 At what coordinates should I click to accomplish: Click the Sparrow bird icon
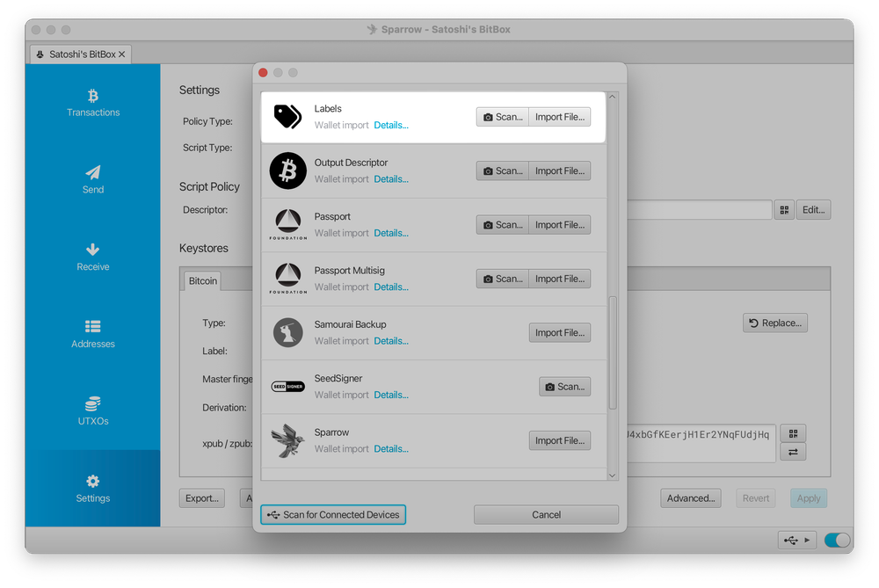287,439
